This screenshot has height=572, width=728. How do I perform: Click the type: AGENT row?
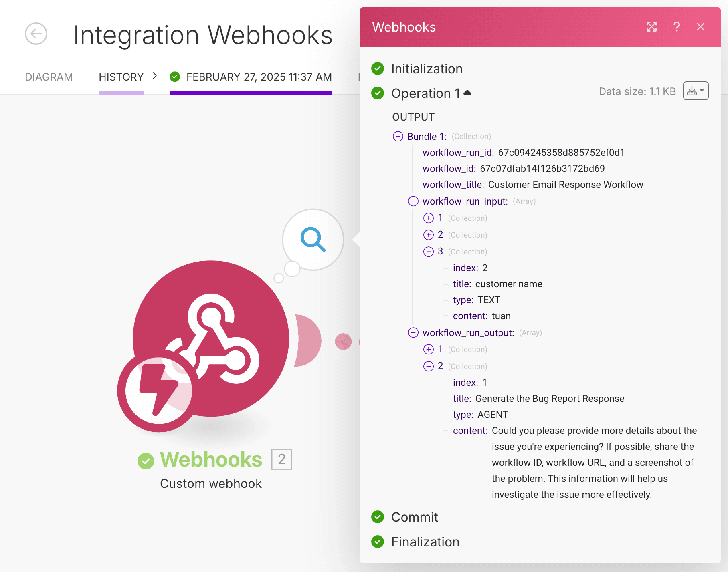(x=480, y=415)
